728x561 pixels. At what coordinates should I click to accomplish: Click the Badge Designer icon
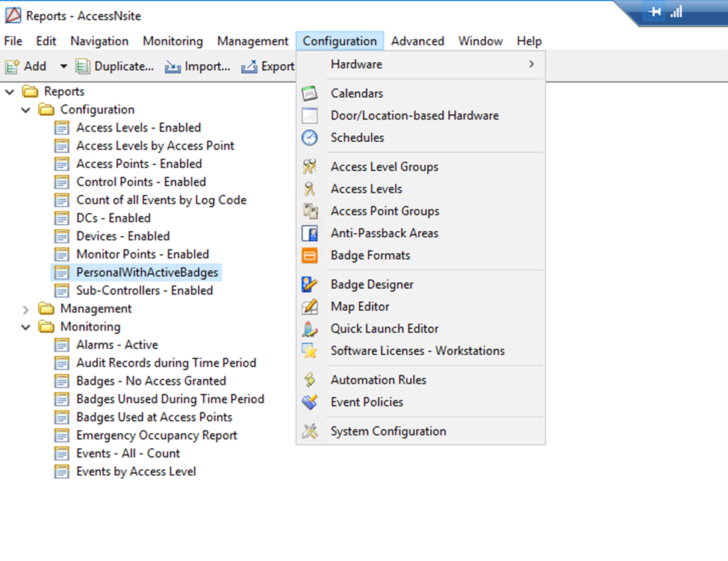point(310,284)
